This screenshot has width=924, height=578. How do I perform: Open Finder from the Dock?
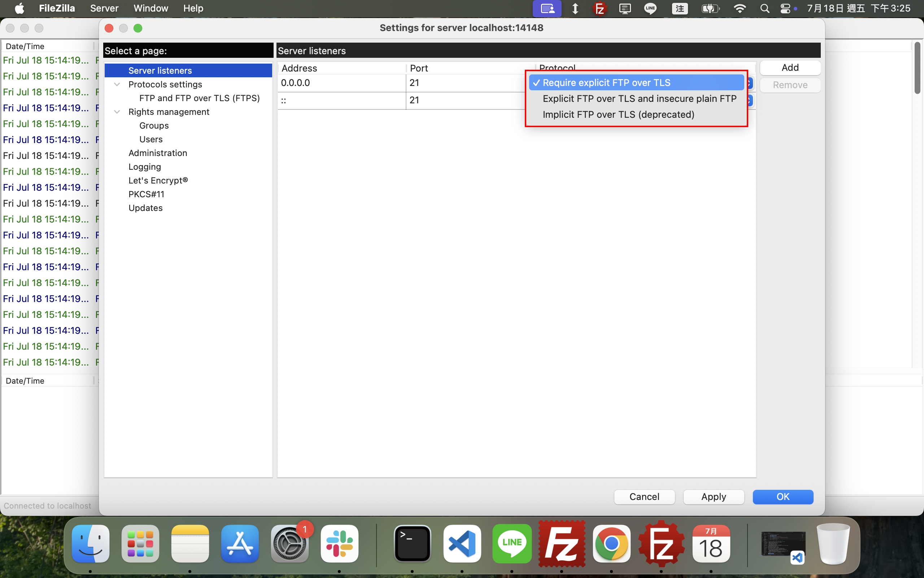91,544
